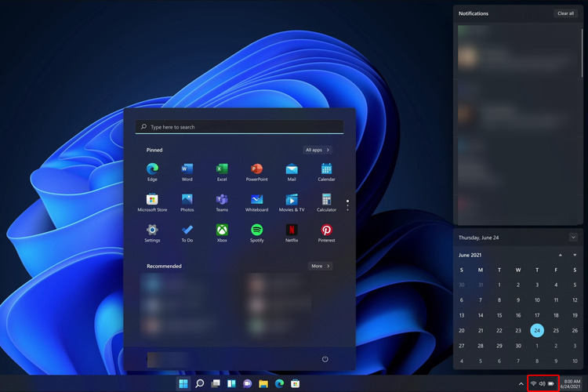Launch Netflix from the Start menu
The width and height of the screenshot is (588, 392).
(292, 230)
